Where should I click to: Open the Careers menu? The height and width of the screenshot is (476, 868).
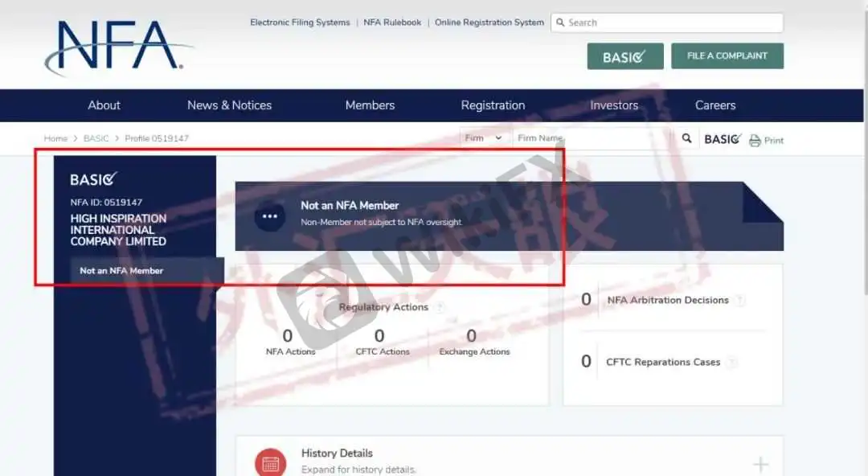coord(715,105)
